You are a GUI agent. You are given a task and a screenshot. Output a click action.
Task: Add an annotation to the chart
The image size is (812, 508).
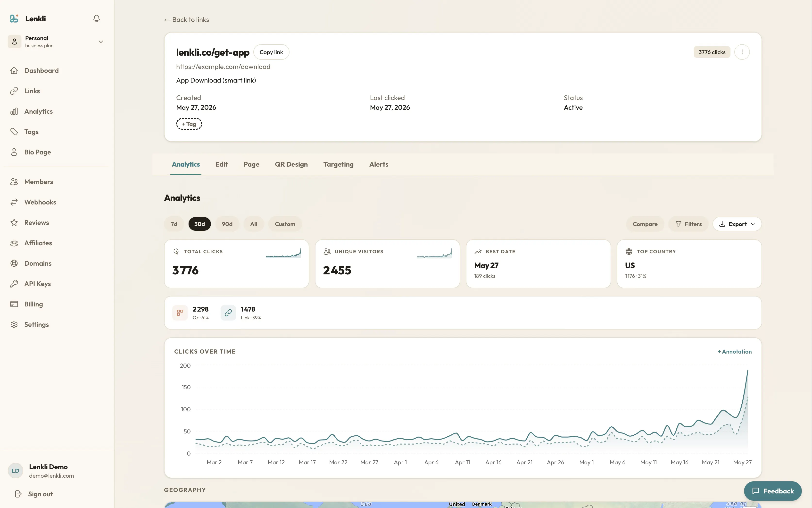click(x=734, y=352)
